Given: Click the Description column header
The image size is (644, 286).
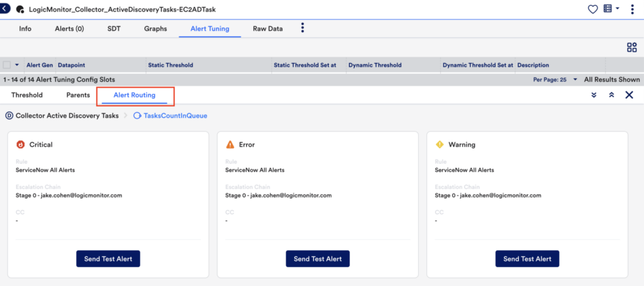Looking at the screenshot, I should pos(533,65).
